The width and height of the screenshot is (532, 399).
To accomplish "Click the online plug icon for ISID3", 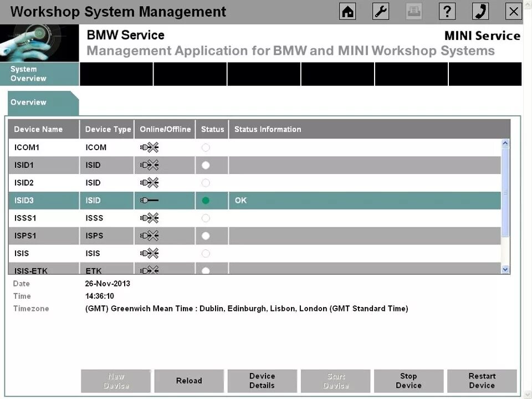I will pyautogui.click(x=149, y=201).
